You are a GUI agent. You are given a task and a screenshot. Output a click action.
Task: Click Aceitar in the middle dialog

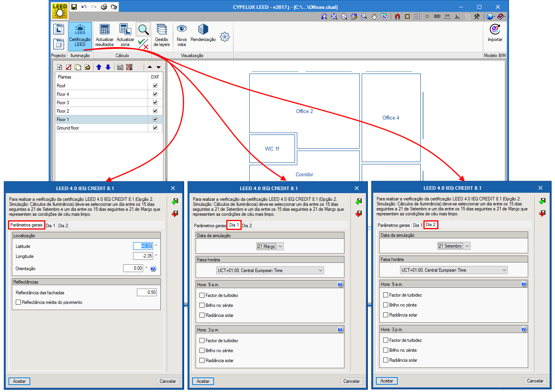point(203,381)
